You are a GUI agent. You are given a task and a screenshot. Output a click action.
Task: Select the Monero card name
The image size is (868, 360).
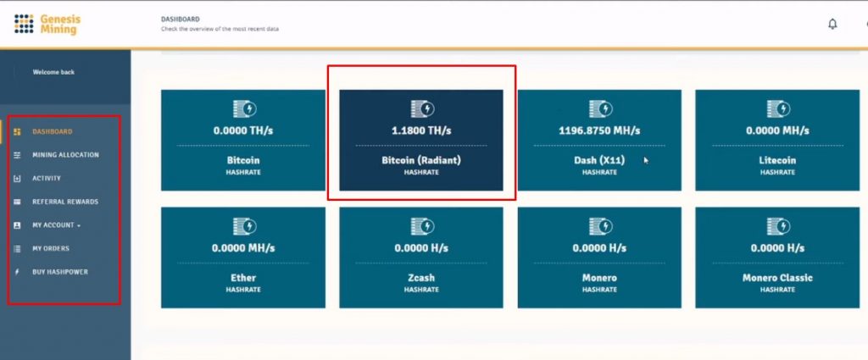tap(599, 278)
